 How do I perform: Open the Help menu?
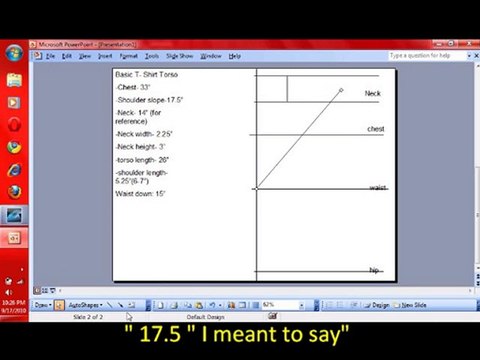235,56
